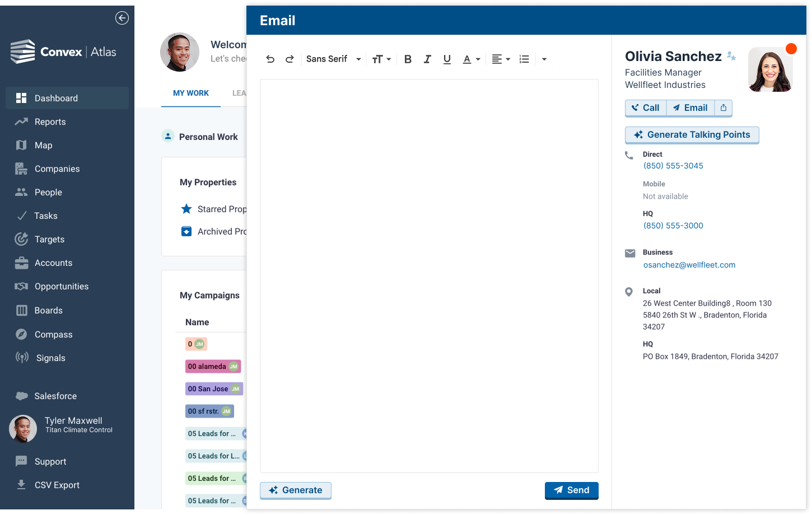Open Archived Properties item

pos(213,231)
